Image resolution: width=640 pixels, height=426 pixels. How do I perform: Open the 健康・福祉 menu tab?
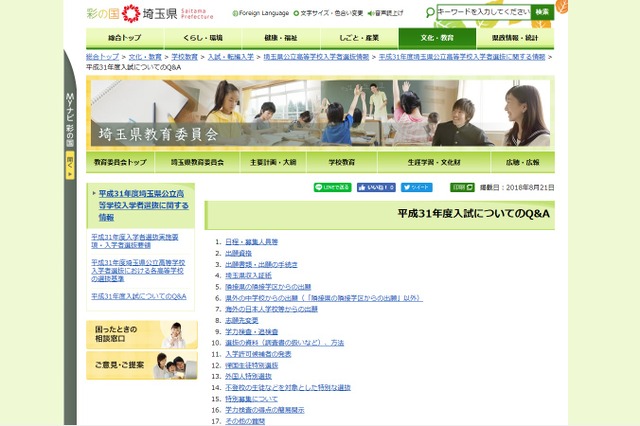click(281, 38)
